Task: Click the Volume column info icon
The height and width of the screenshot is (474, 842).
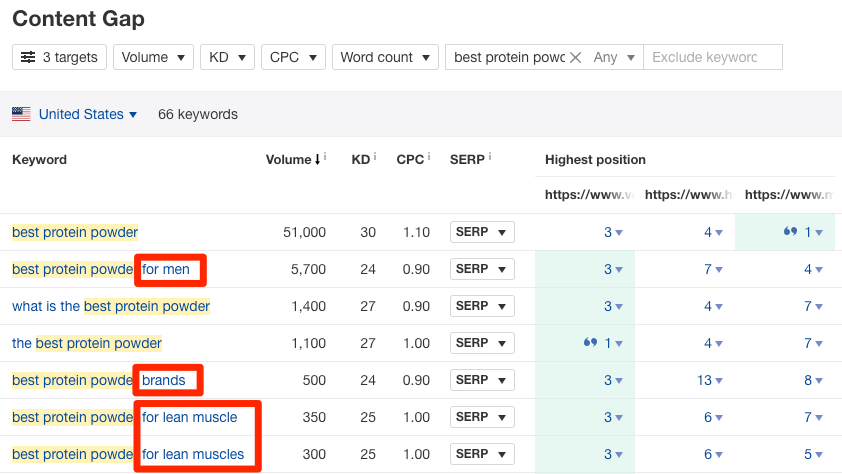Action: click(x=327, y=158)
